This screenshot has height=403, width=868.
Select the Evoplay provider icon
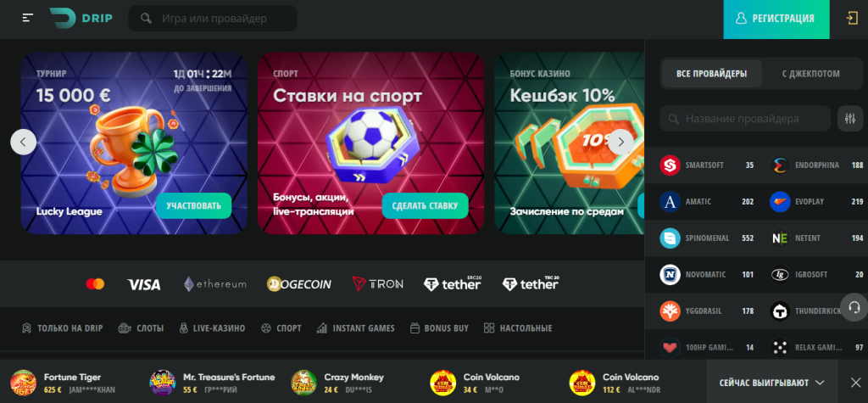point(780,202)
